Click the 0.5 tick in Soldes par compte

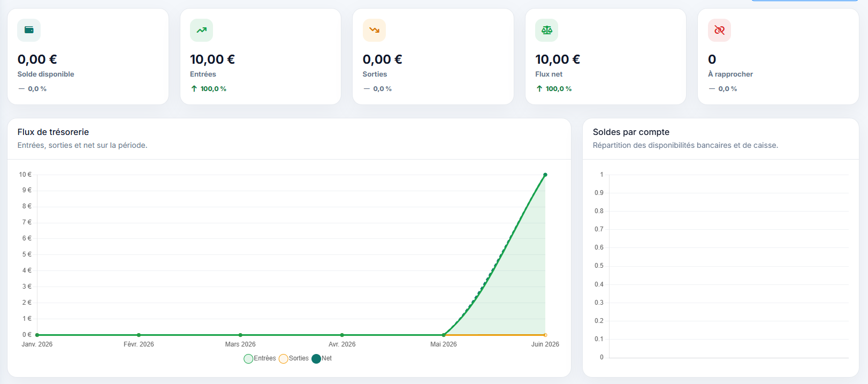[x=599, y=266]
